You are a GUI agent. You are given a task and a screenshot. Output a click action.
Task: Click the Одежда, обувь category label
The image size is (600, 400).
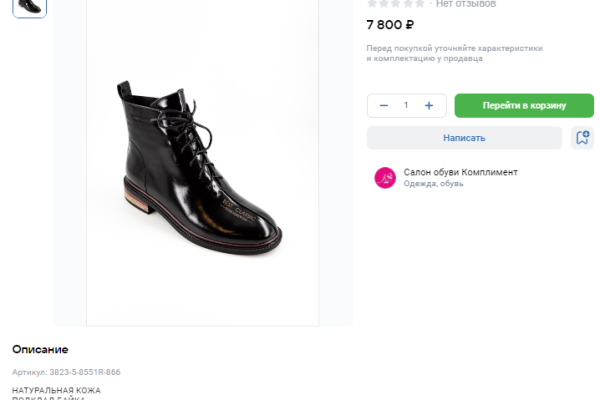click(x=433, y=184)
